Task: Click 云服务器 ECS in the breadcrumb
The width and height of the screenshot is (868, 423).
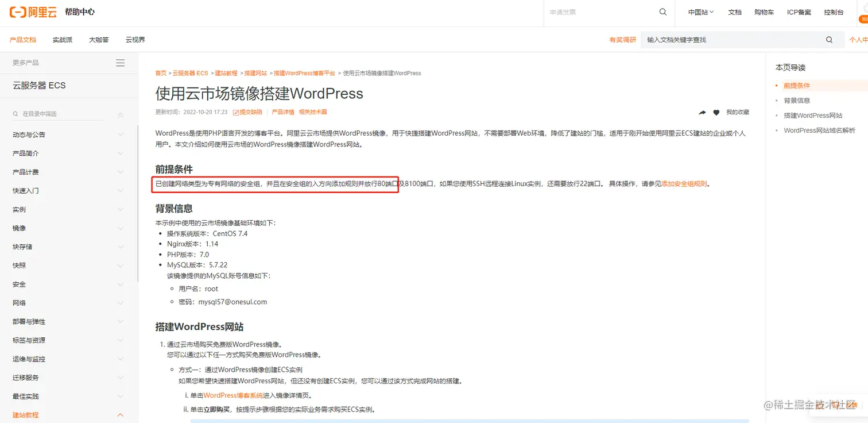Action: (x=191, y=73)
